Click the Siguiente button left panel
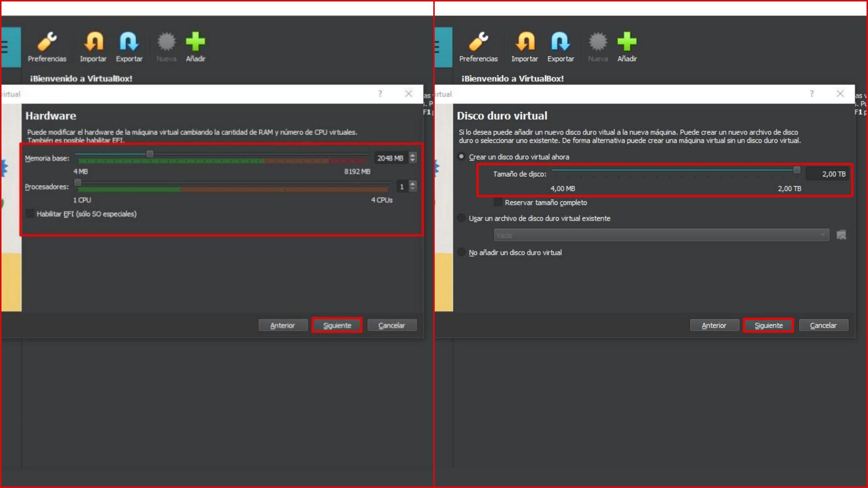 point(337,325)
